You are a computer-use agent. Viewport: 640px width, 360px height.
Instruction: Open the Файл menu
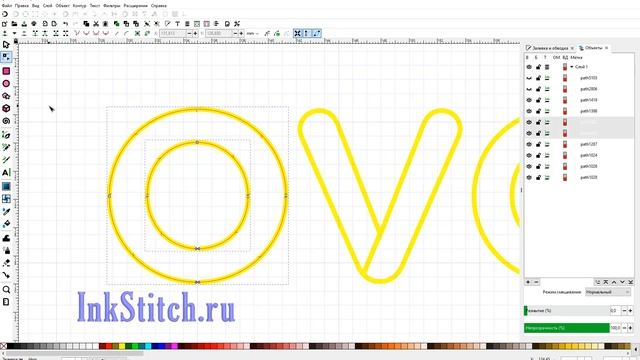[x=7, y=6]
